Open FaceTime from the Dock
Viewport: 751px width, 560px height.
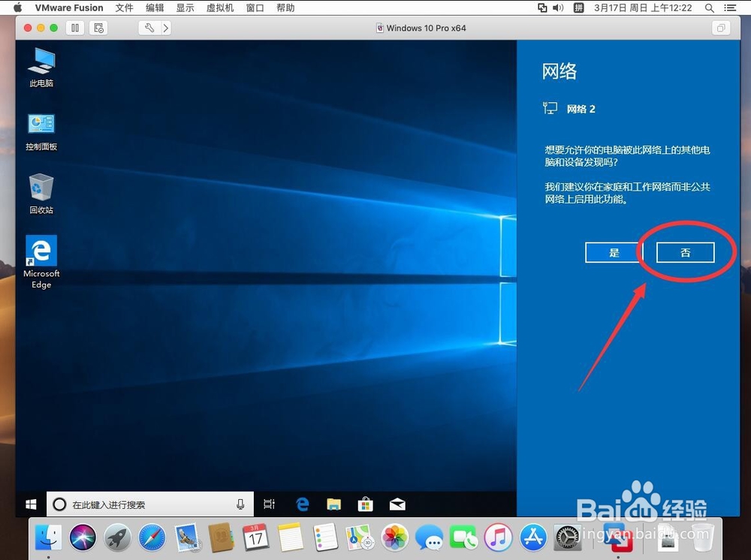coord(463,537)
